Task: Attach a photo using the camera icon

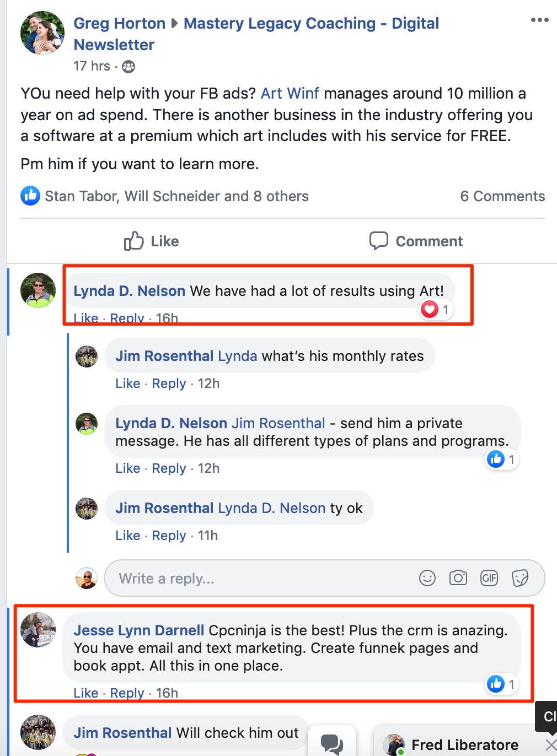Action: 458,578
